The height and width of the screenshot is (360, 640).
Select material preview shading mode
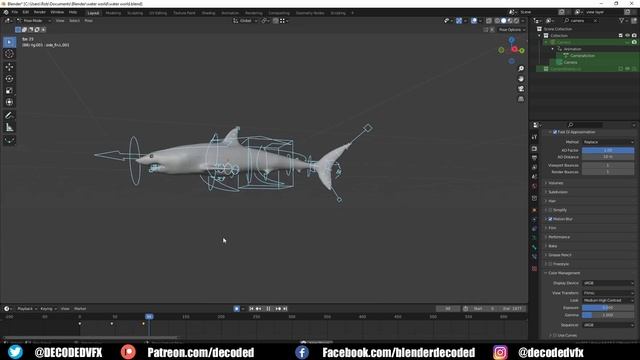[x=510, y=21]
